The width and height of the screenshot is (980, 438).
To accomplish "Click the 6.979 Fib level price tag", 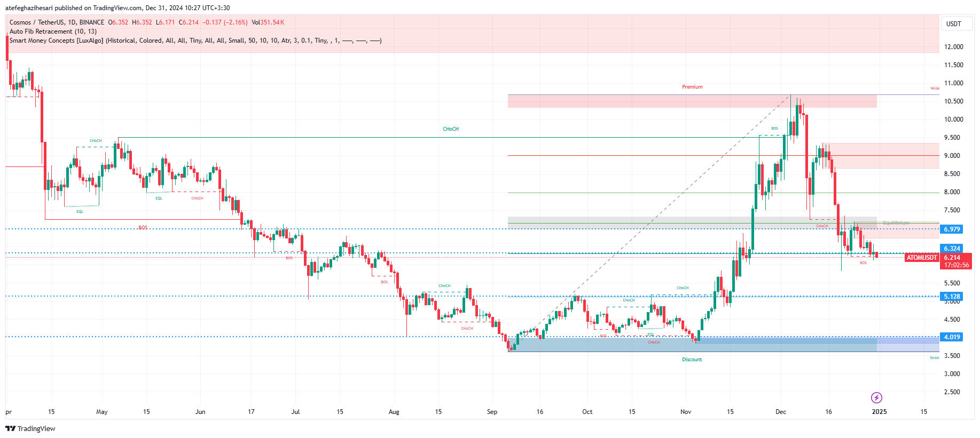I will coord(952,229).
